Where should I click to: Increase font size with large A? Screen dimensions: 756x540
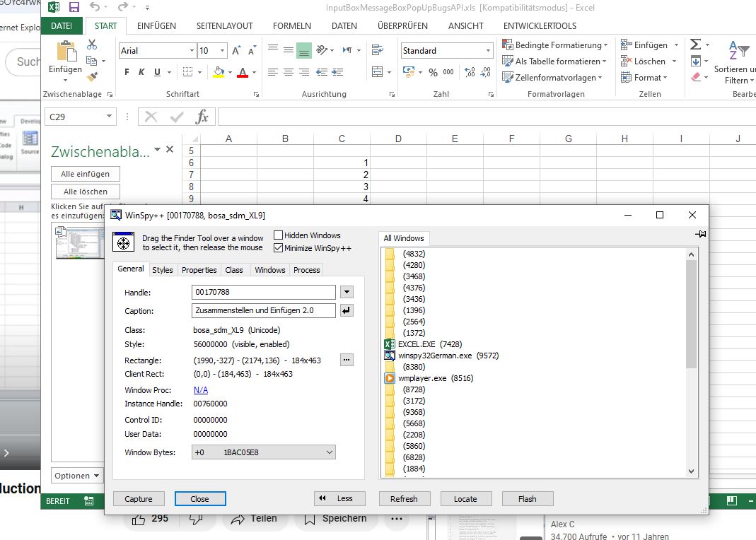click(x=236, y=51)
